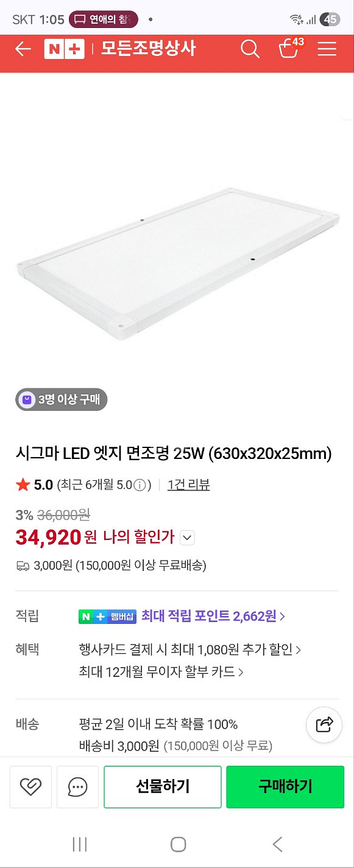The height and width of the screenshot is (868, 354).
Task: Share this product using the share icon
Action: tap(324, 724)
